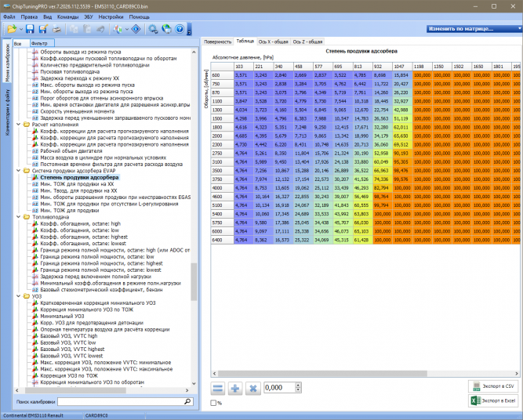523x420 pixels.
Task: Click the toolbar overflow options arrow
Action: tap(189, 32)
